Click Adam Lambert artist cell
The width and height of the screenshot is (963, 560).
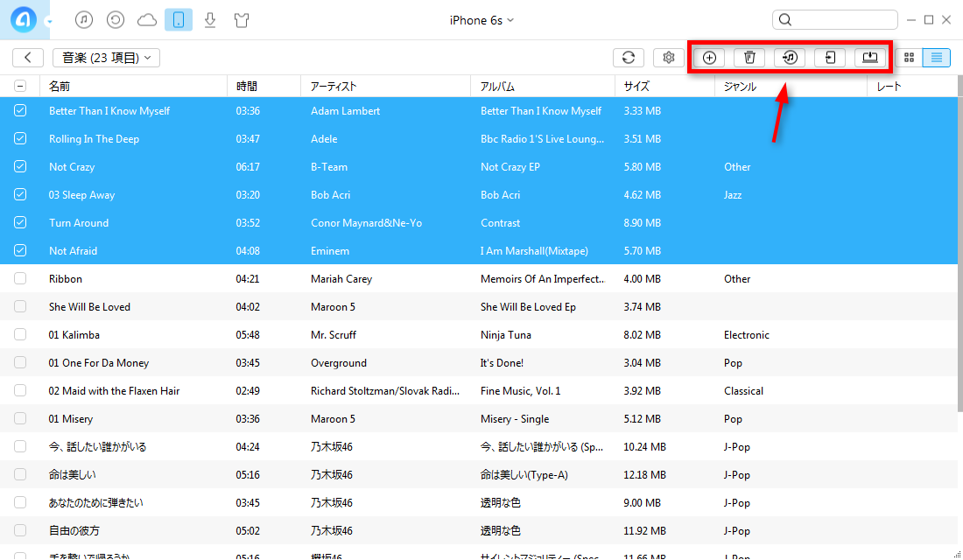(345, 111)
